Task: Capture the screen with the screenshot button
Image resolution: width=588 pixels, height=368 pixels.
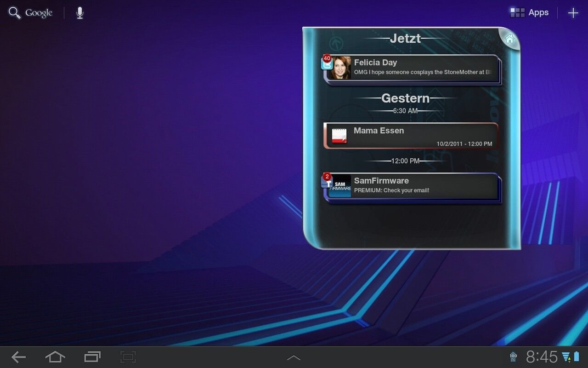Action: pos(128,357)
